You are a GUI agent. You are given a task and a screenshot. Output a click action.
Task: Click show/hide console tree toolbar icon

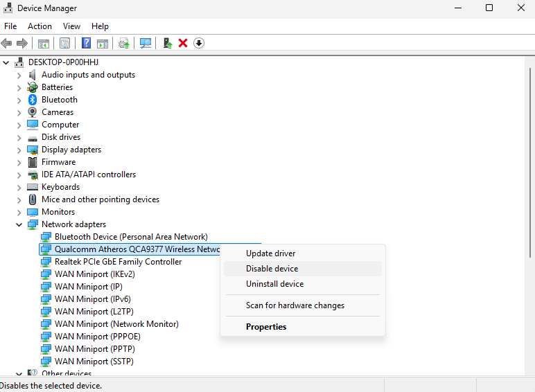[44, 43]
